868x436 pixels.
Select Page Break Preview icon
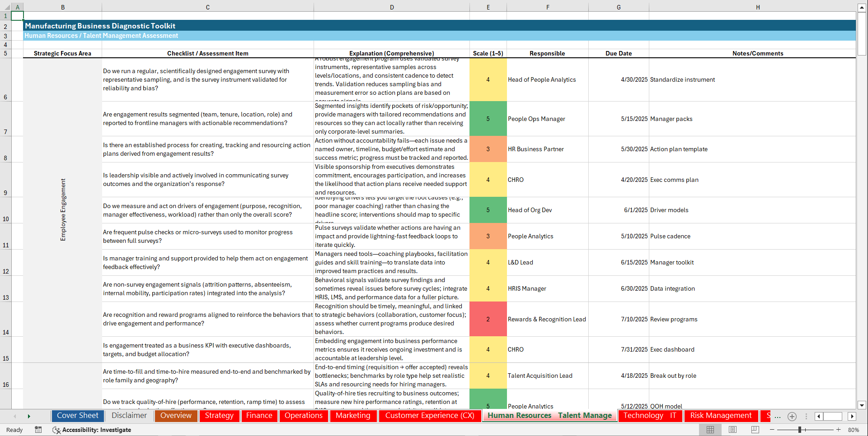pyautogui.click(x=756, y=430)
